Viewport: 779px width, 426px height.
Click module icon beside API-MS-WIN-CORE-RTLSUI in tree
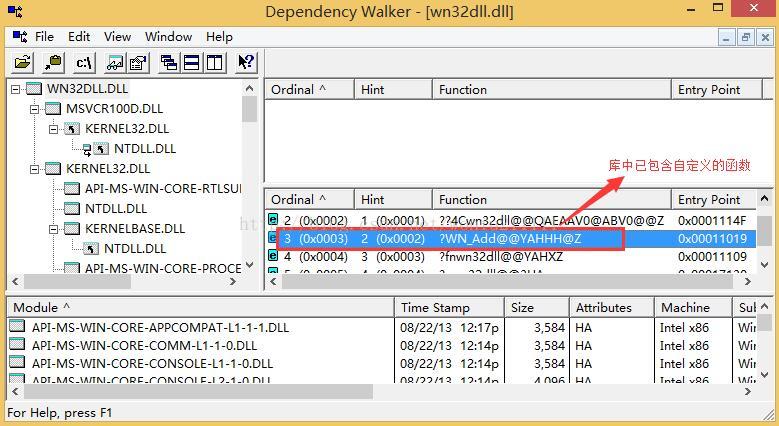(x=72, y=188)
